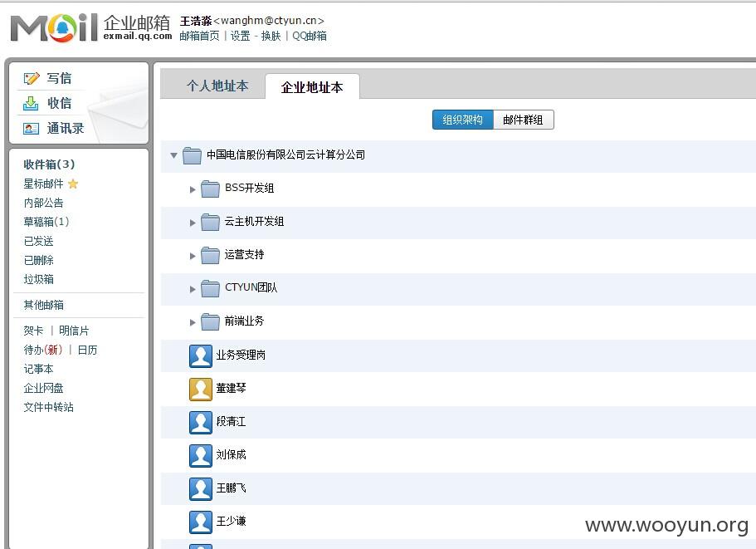Open the 星标邮件 folder

pyautogui.click(x=43, y=184)
